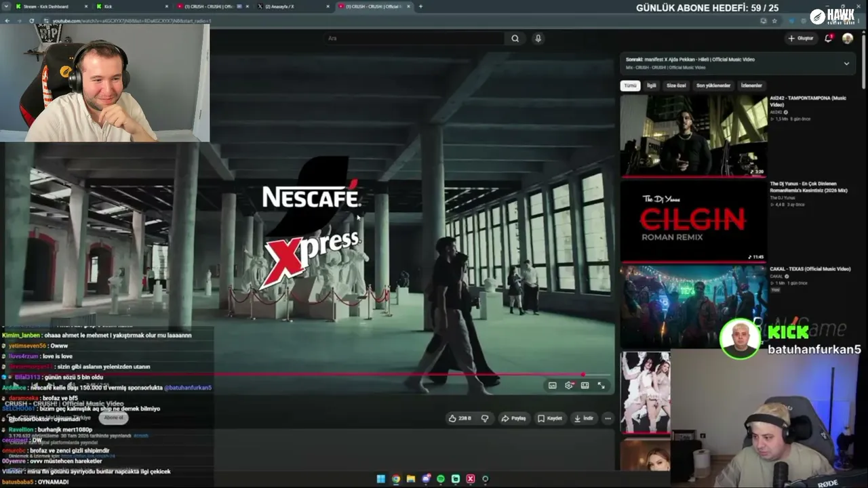Screen dimensions: 868x488
Task: Click the İndir download button
Action: 583,418
